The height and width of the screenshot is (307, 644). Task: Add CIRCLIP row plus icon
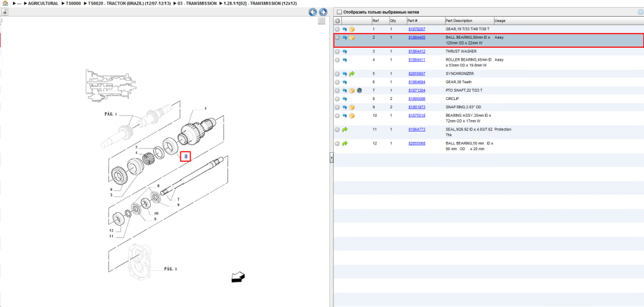click(x=337, y=99)
